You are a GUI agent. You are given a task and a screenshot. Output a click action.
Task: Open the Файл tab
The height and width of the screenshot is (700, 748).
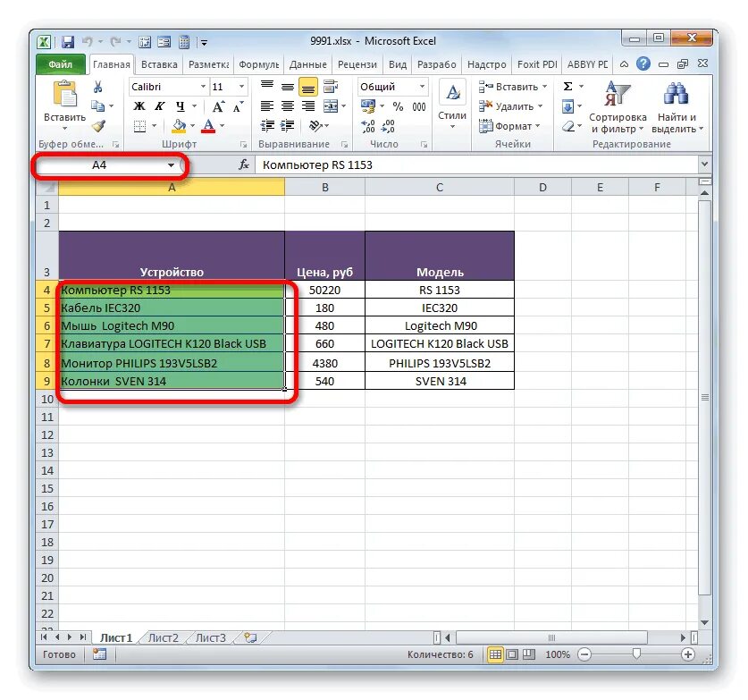[x=60, y=64]
